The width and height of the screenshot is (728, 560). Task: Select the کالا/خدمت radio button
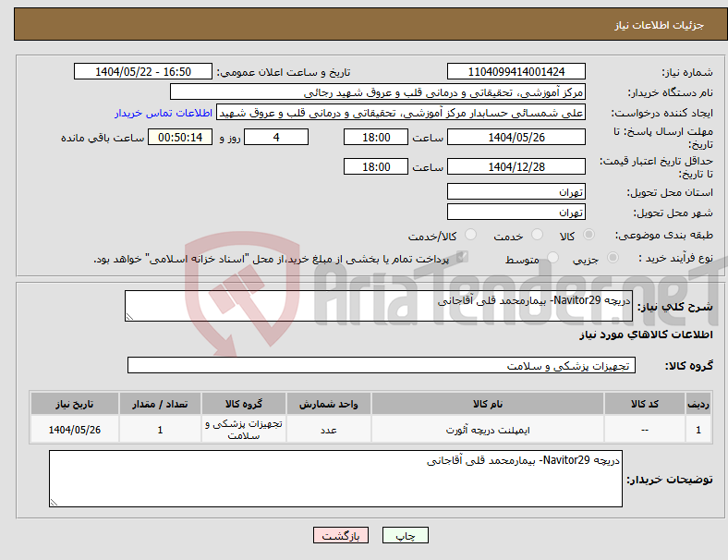pyautogui.click(x=471, y=235)
